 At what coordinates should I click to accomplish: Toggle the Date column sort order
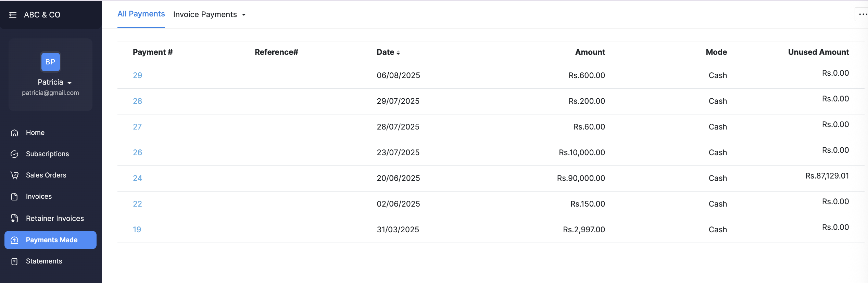pos(398,53)
